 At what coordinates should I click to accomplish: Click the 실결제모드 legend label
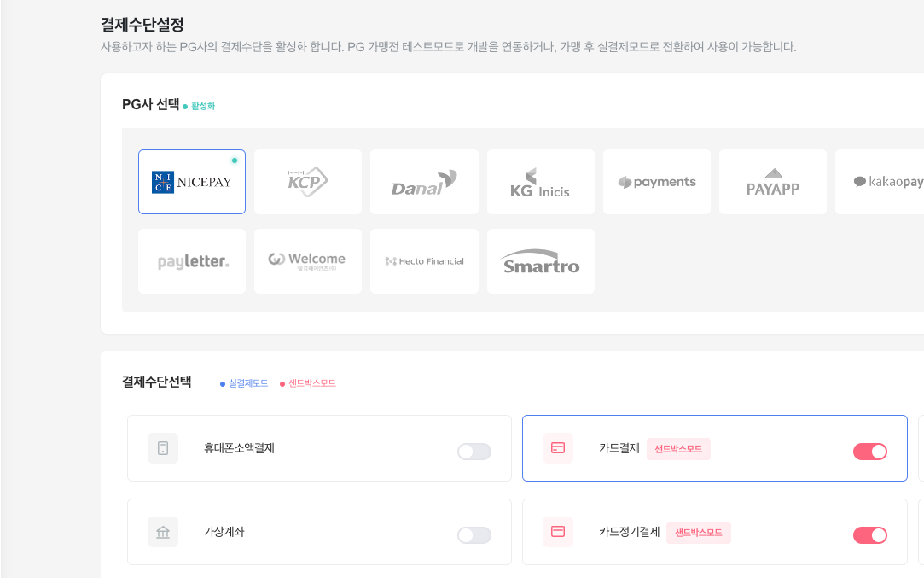point(248,383)
